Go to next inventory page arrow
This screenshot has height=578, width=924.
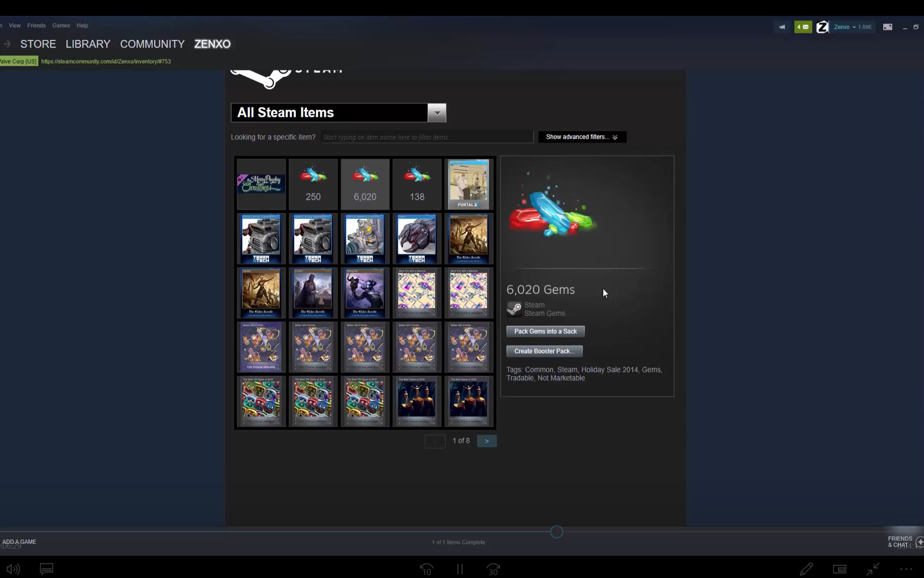486,441
